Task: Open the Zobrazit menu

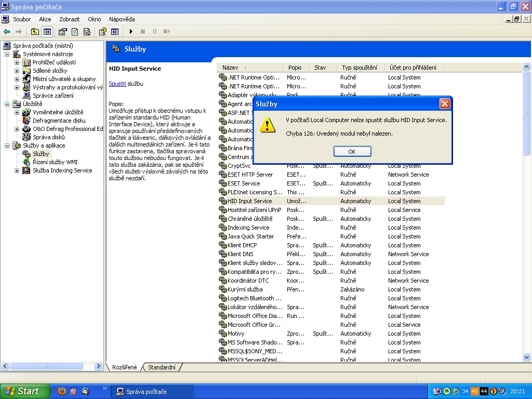Action: 69,19
